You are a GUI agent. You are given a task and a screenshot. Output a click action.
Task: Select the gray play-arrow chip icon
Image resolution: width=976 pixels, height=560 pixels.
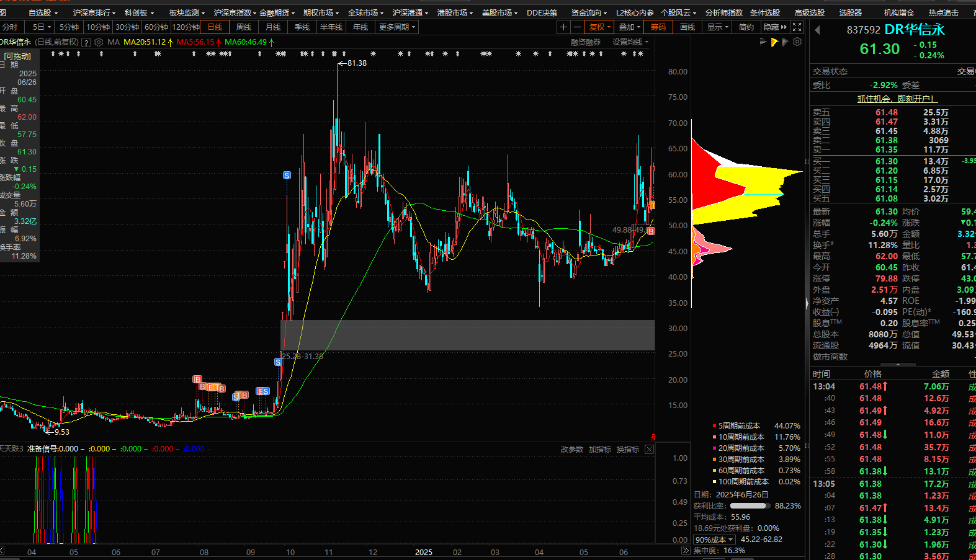coord(786,42)
